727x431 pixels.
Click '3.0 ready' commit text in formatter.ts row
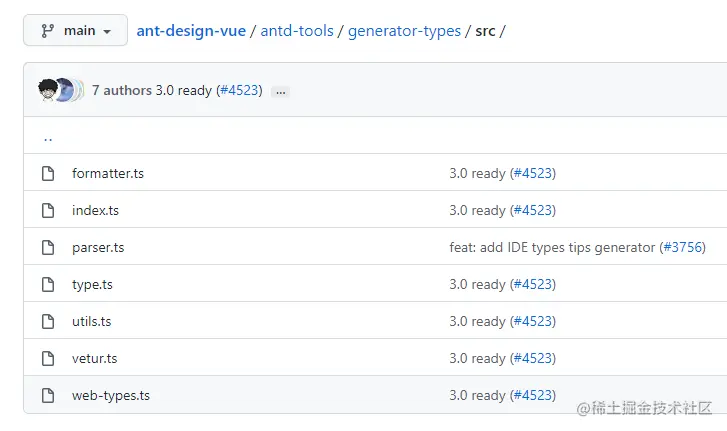[477, 173]
